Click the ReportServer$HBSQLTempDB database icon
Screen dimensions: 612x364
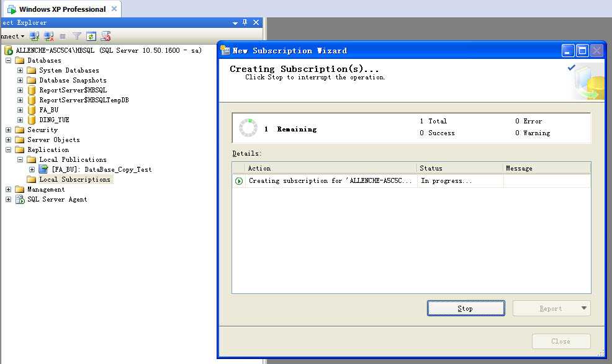(32, 100)
